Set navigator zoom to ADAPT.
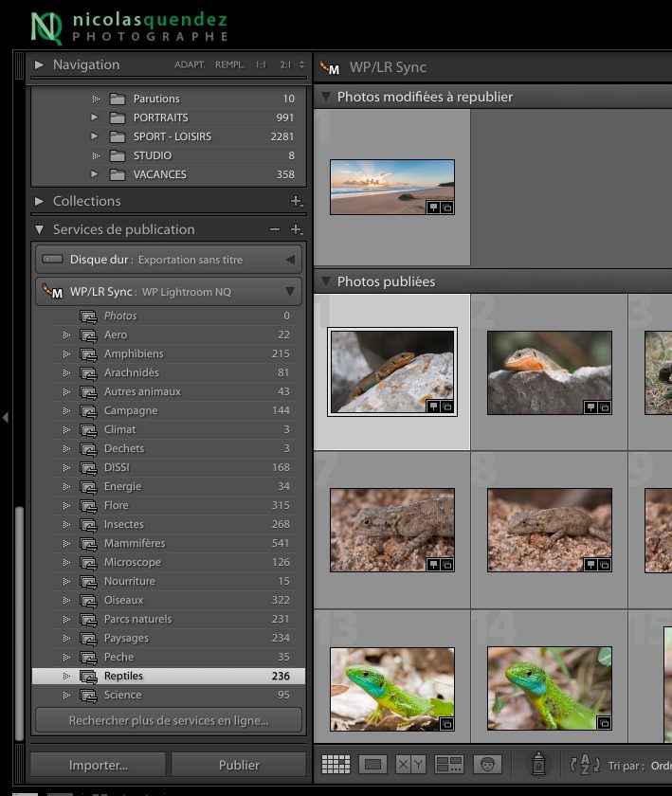Screen dimensions: 672x796 coord(191,65)
